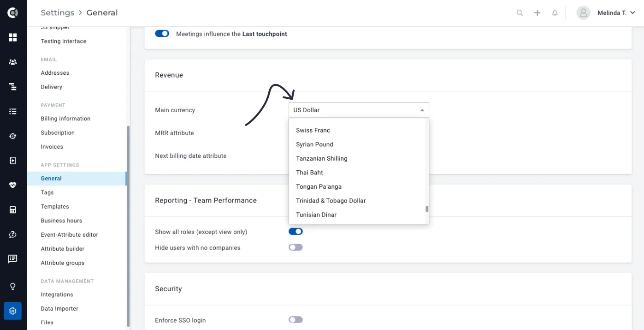Select Swiss Franc from currency list
The width and height of the screenshot is (644, 330).
(359, 130)
